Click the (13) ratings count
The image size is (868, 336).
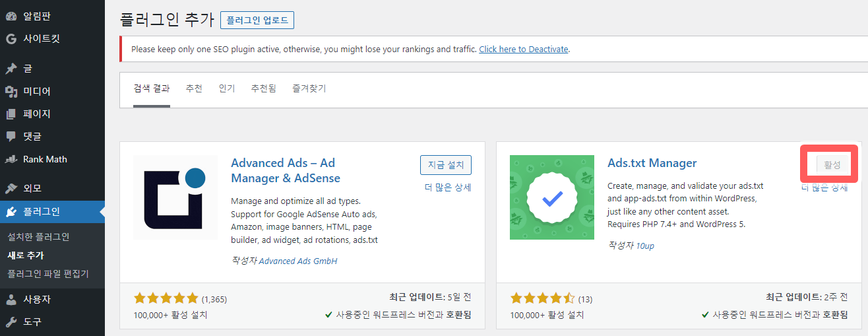(586, 299)
